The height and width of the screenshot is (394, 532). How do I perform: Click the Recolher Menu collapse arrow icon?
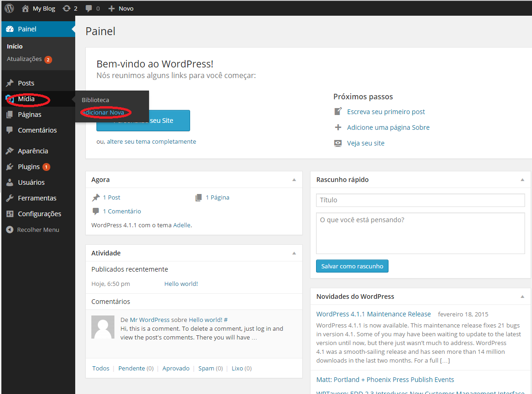(10, 230)
